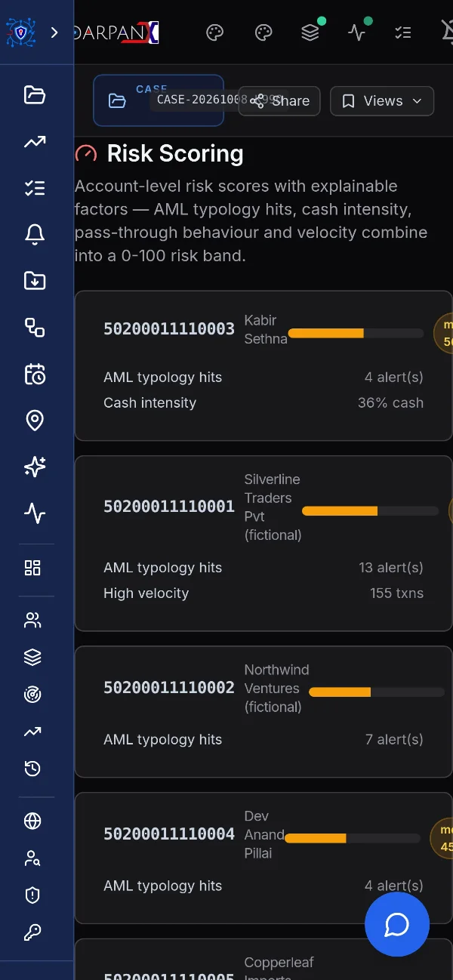
Task: Click the '155 txns' value
Action: (x=396, y=593)
